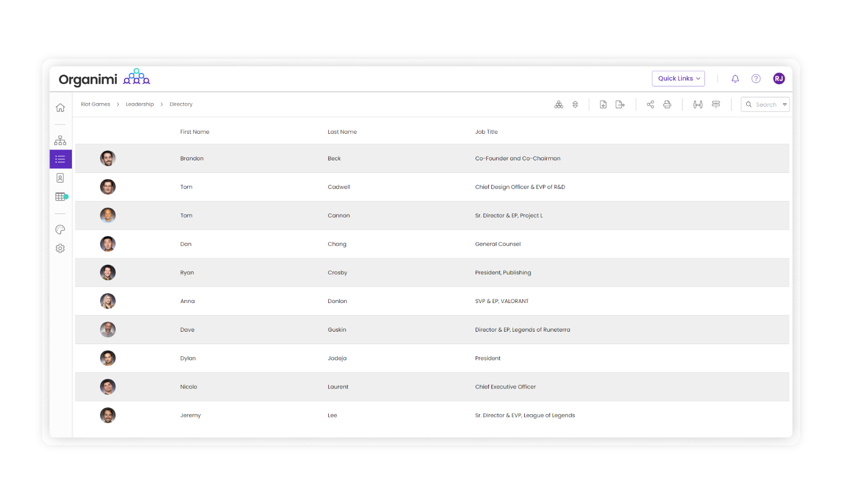Click Dan Chang's profile photo
This screenshot has height=504, width=842.
(x=108, y=244)
